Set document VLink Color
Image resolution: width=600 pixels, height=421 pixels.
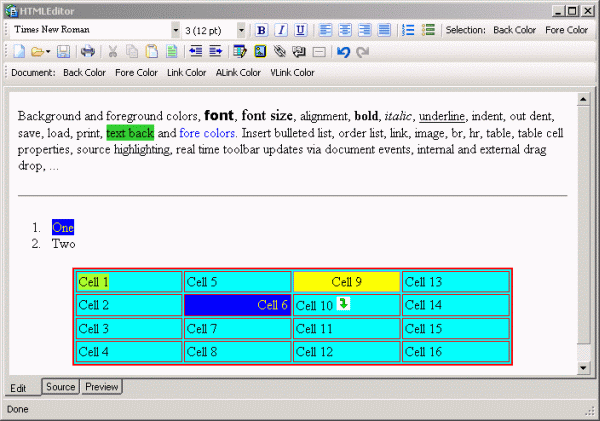[292, 73]
